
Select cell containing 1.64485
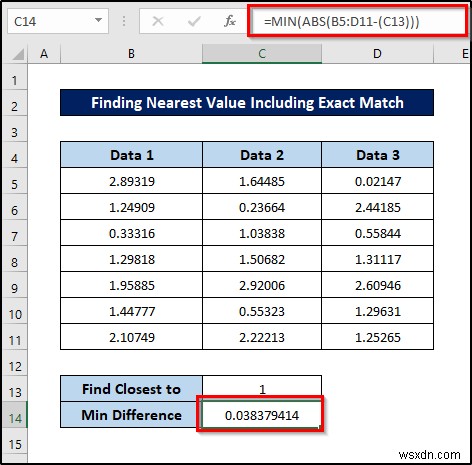point(262,181)
